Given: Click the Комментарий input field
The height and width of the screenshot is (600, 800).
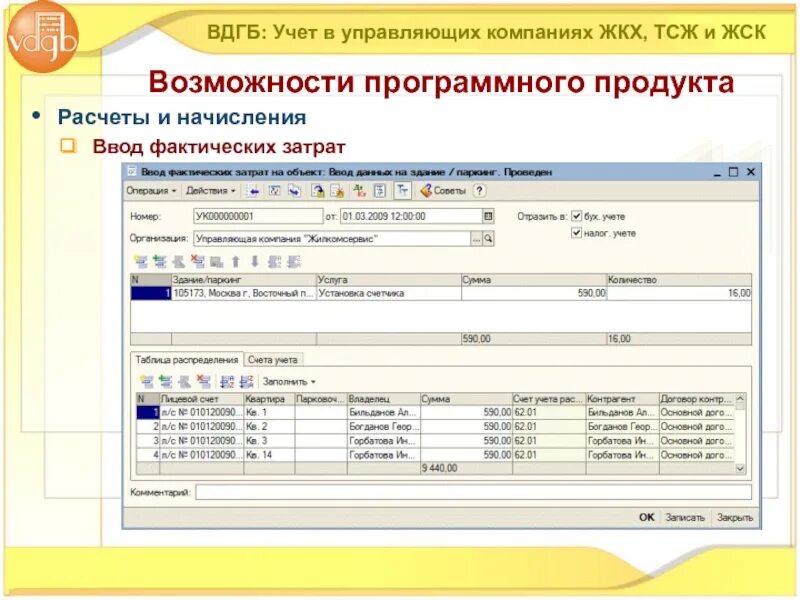Looking at the screenshot, I should [473, 492].
